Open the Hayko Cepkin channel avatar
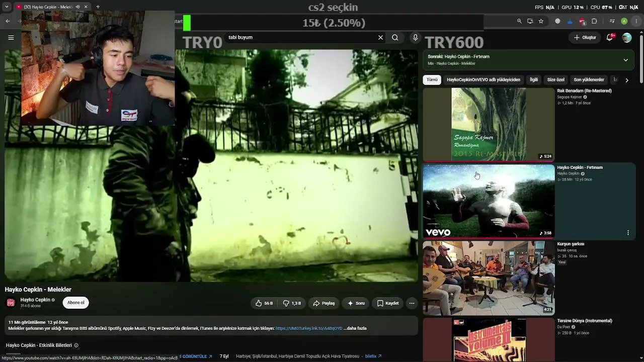 (x=11, y=303)
